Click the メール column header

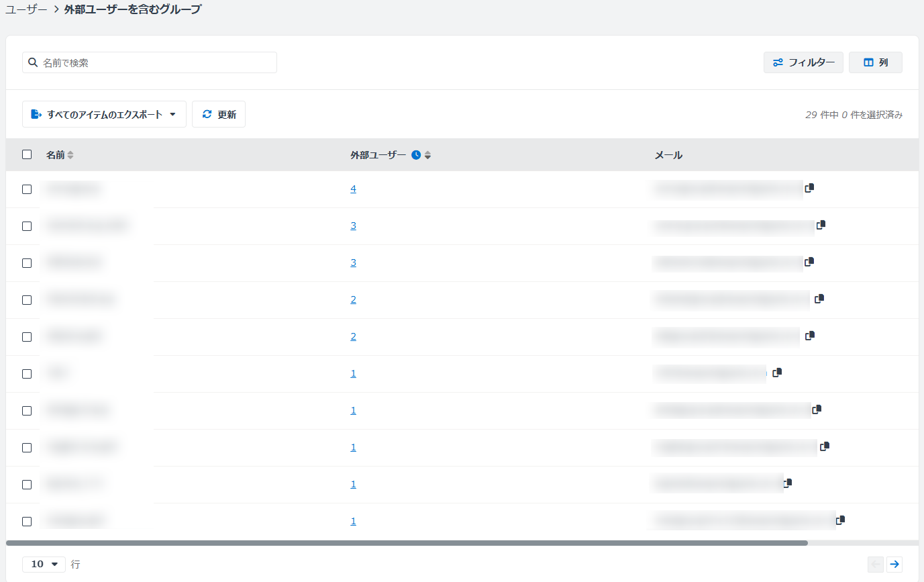[x=668, y=155]
